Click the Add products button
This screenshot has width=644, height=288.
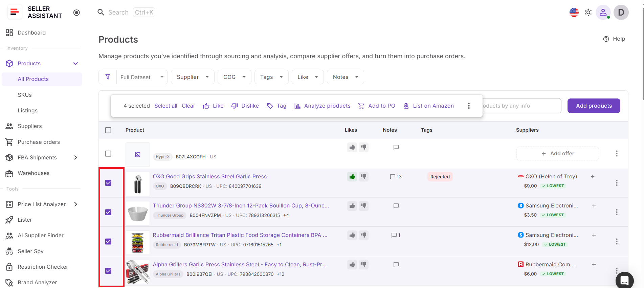coord(594,106)
